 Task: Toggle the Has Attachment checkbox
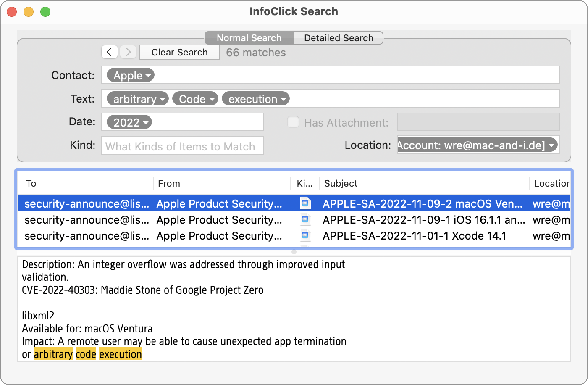click(293, 122)
